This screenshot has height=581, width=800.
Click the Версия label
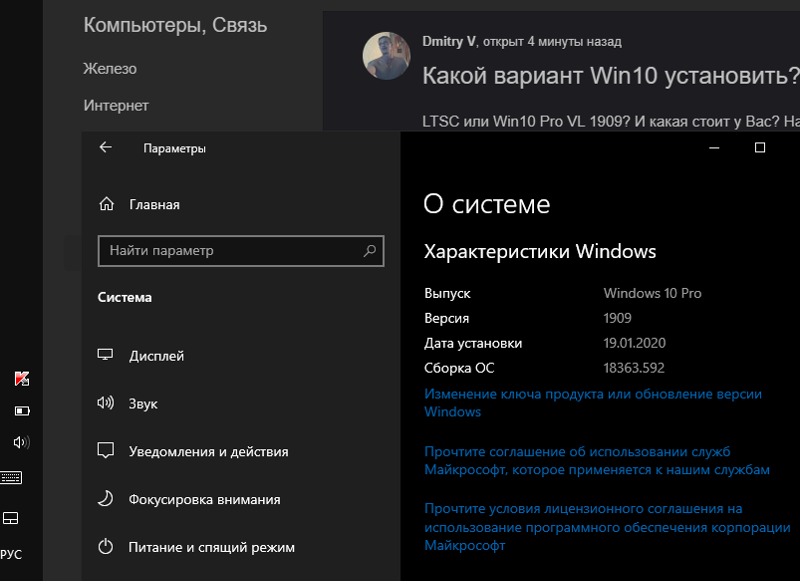click(446, 318)
